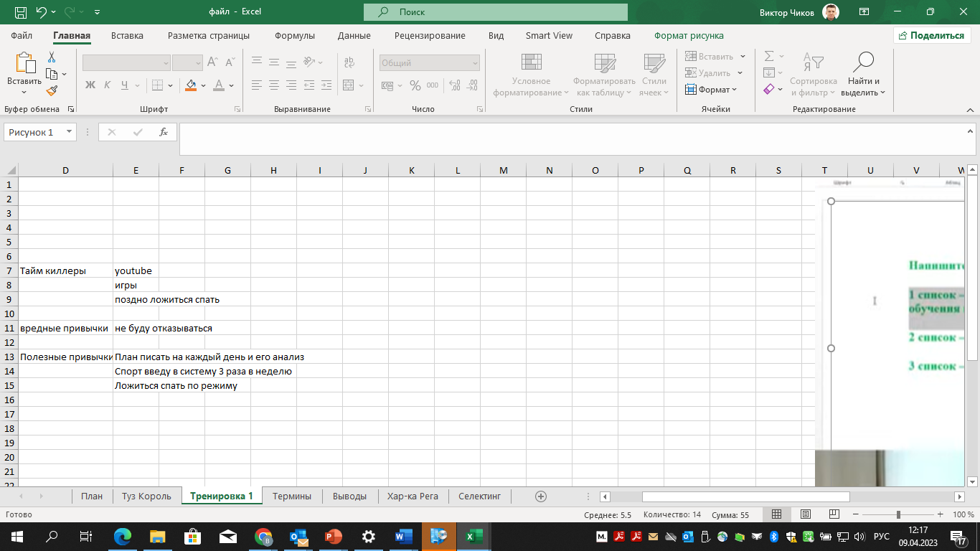Toggle Italic formatting (К)

108,85
